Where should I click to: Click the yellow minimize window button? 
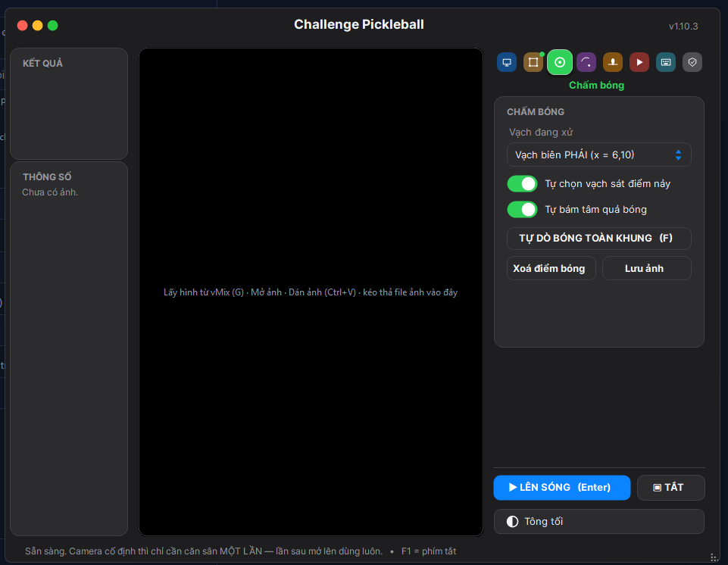click(x=38, y=26)
